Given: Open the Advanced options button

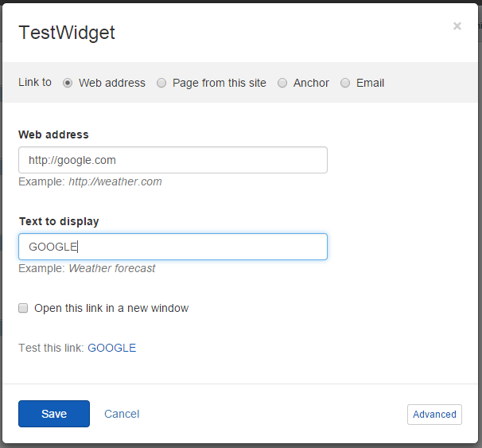Looking at the screenshot, I should click(434, 415).
